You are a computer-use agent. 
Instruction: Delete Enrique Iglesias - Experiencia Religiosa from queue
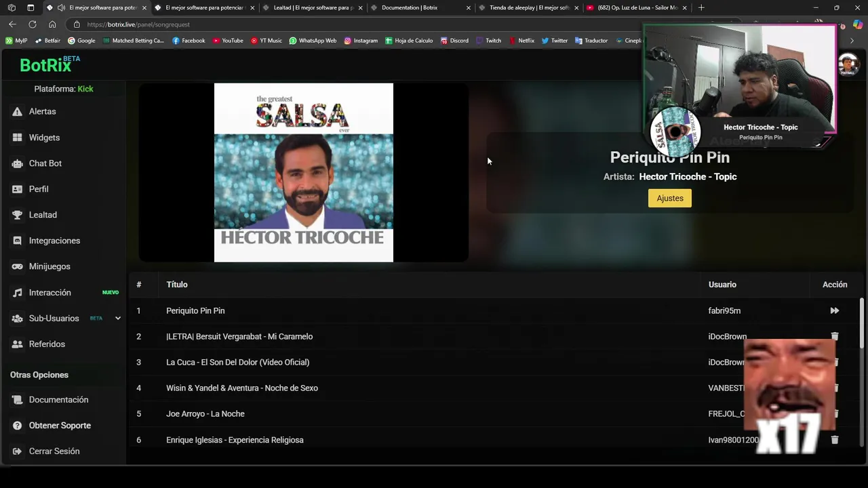point(835,440)
